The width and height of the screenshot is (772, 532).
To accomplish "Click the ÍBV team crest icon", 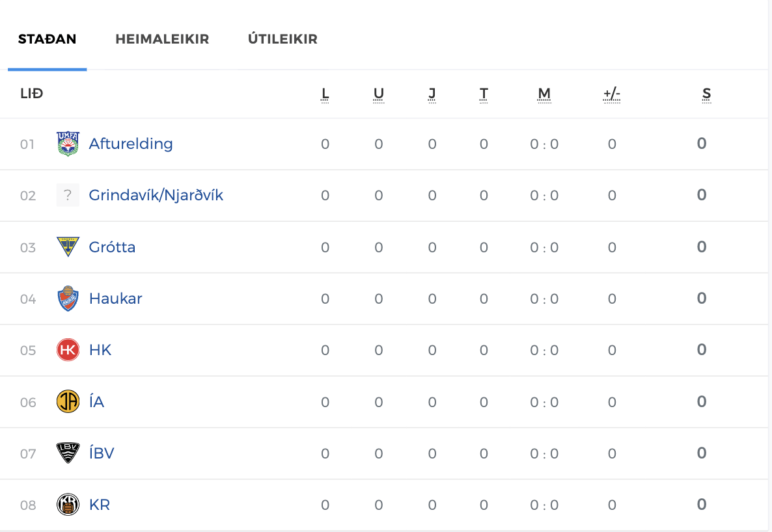I will pos(68,453).
